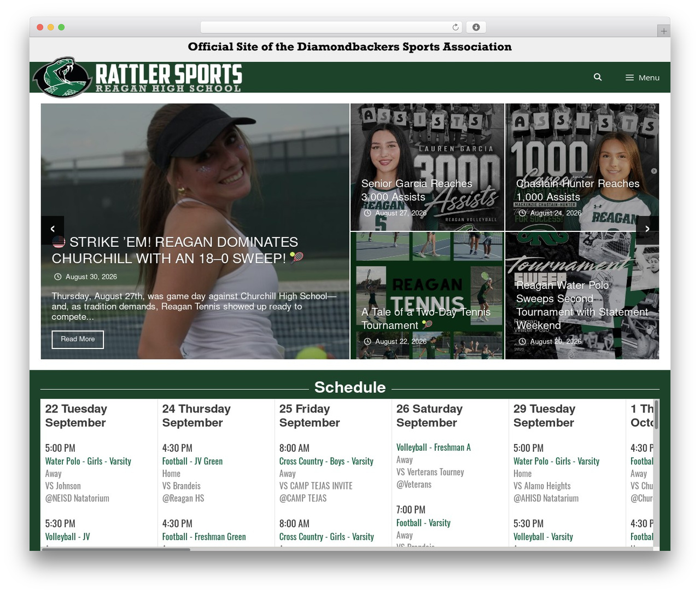The height and width of the screenshot is (593, 700).
Task: Click Read More on featured story
Action: coord(78,339)
